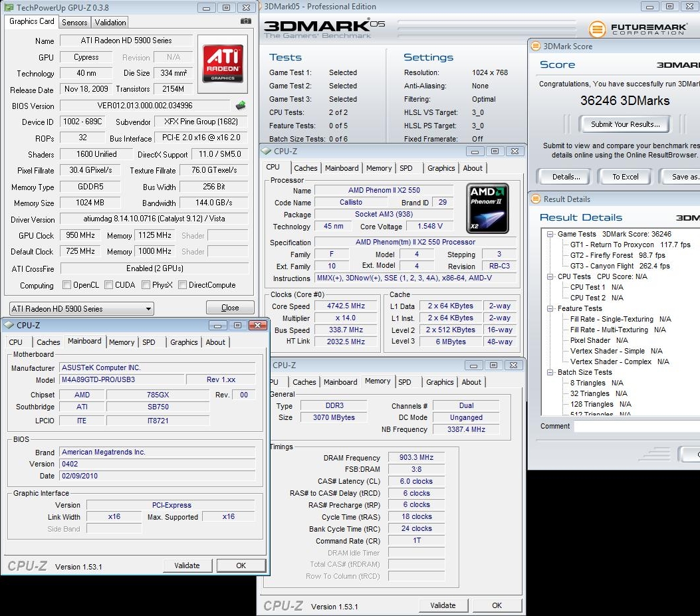Screen dimensions: 700x616
Task: Click the Result Details window icon
Action: (x=536, y=199)
